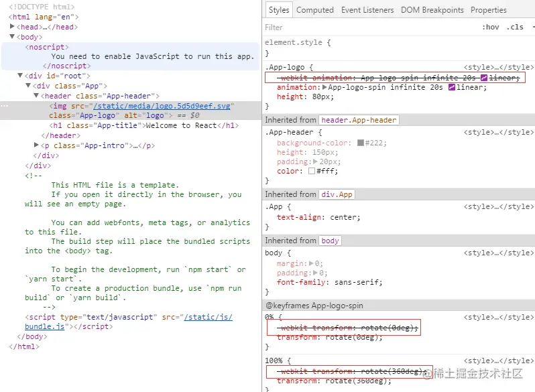Collapse the body element
This screenshot has height=392, width=535.
12,36
